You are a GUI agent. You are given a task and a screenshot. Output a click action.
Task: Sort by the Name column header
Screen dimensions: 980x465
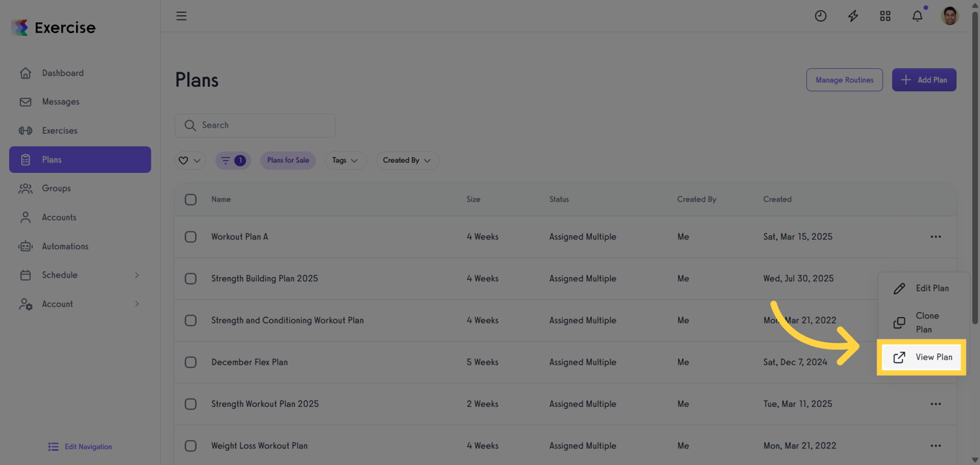coord(221,199)
